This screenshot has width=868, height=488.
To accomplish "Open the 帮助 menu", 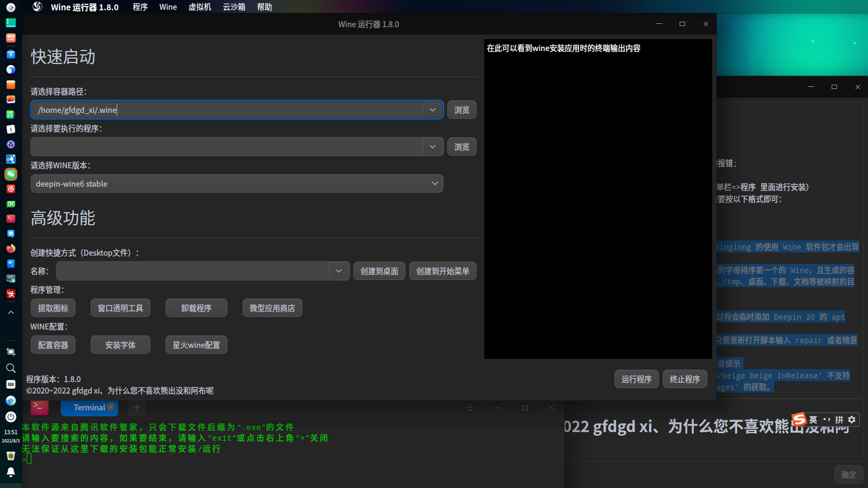I will (x=264, y=7).
